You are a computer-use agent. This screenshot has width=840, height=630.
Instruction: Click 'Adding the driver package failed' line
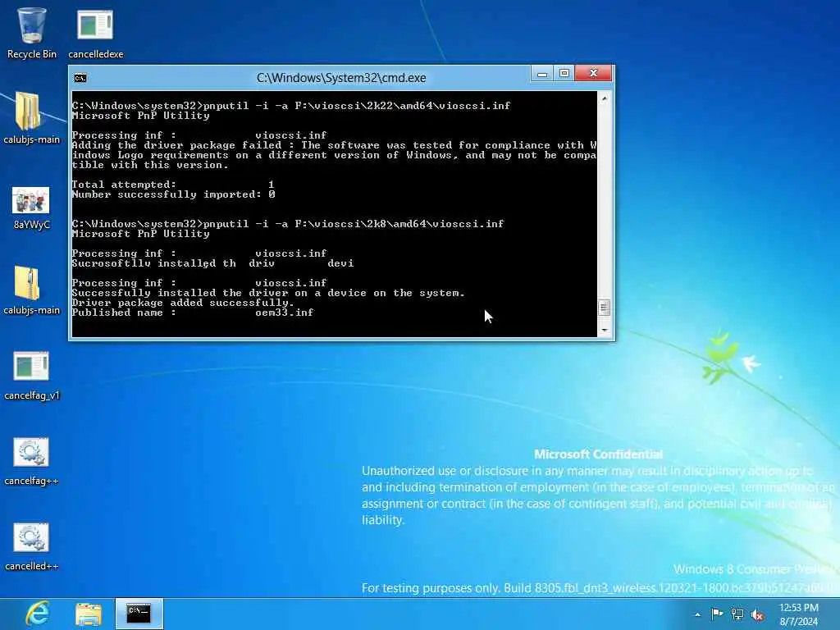335,155
